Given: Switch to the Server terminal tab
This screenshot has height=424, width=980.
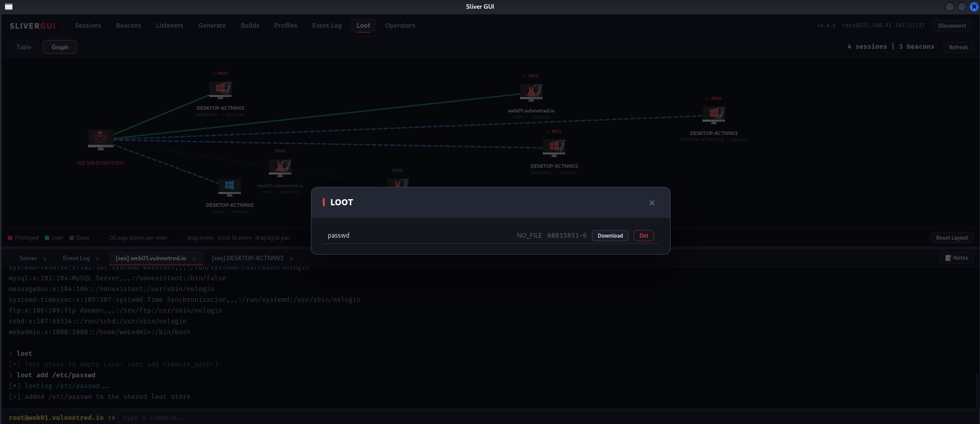Looking at the screenshot, I should (x=28, y=258).
